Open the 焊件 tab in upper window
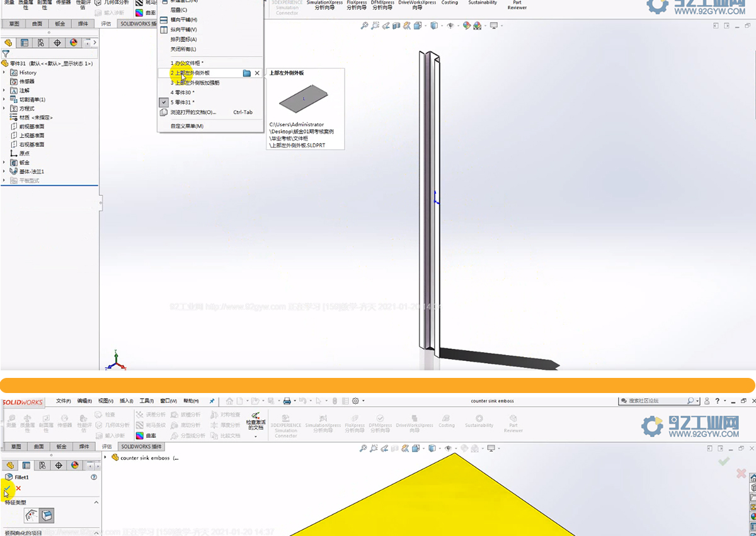The height and width of the screenshot is (536, 756). coord(83,24)
